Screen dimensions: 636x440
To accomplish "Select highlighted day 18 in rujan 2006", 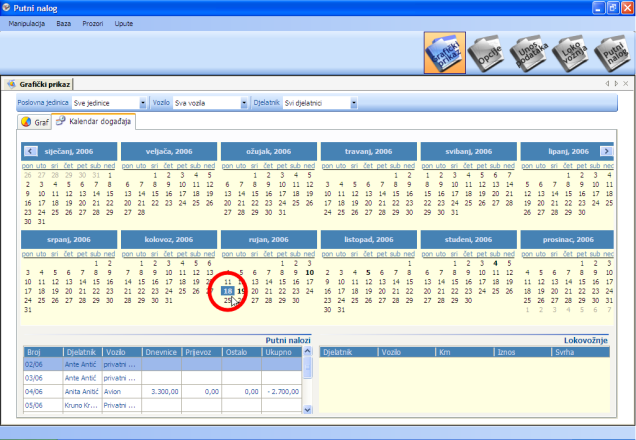I will click(x=228, y=291).
